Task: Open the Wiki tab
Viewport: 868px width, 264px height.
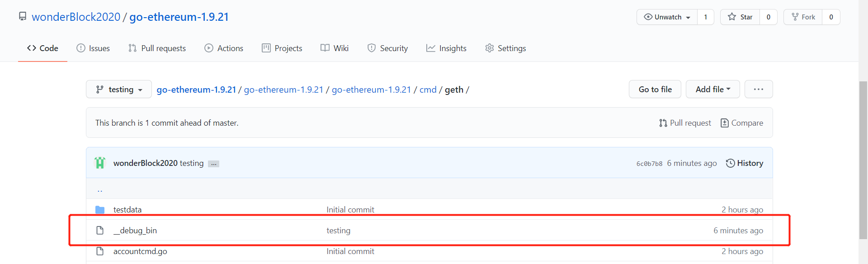Action: pyautogui.click(x=335, y=48)
